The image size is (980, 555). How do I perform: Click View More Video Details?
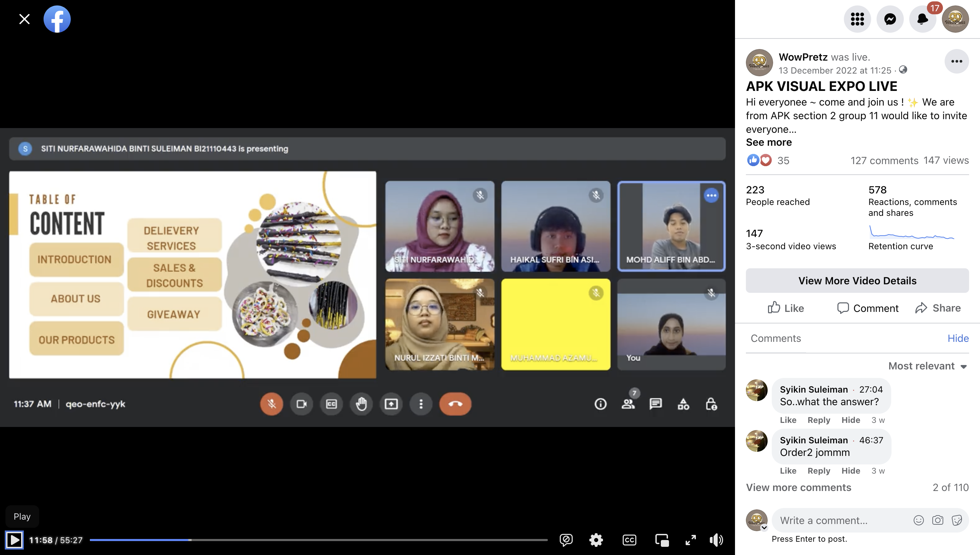pos(857,281)
